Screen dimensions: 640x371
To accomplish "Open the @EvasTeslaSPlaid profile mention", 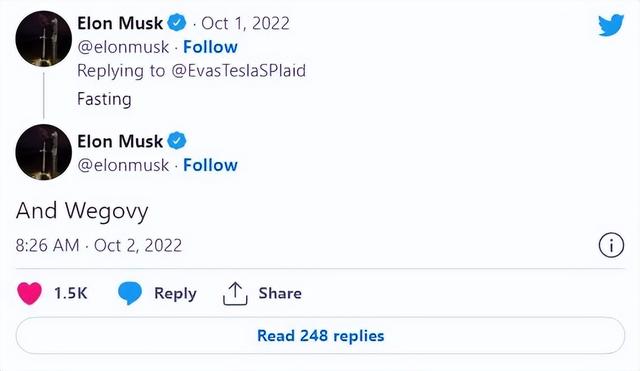I will coord(238,71).
